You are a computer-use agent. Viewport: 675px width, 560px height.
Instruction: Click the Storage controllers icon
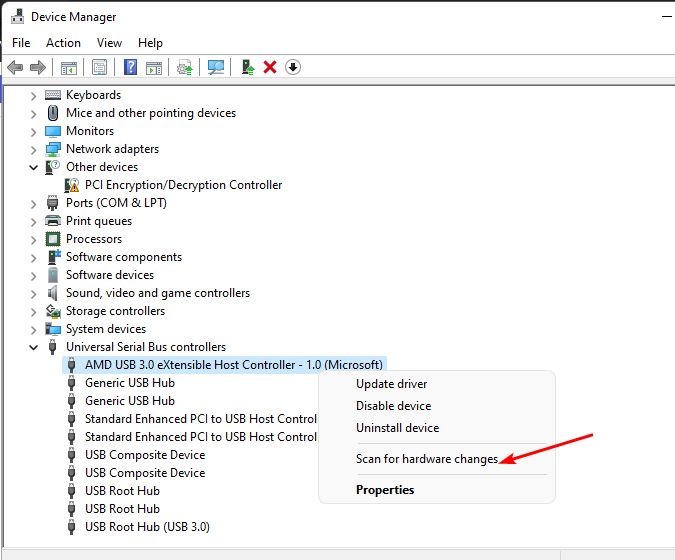click(53, 311)
